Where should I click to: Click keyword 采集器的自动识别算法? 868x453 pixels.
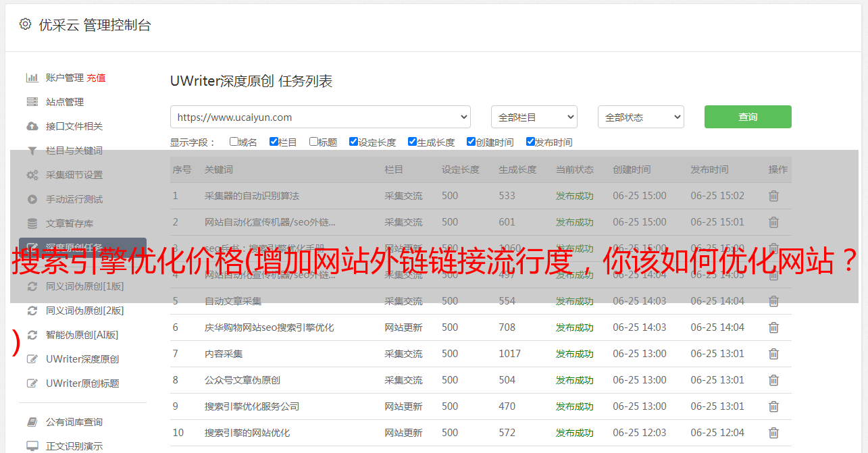tap(252, 196)
